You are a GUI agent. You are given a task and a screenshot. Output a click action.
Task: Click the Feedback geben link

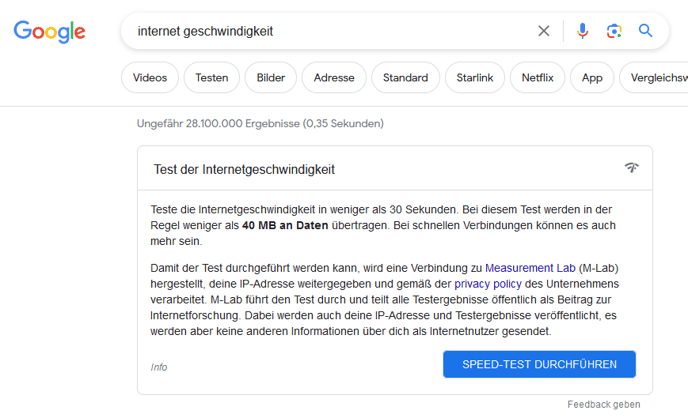pyautogui.click(x=604, y=404)
